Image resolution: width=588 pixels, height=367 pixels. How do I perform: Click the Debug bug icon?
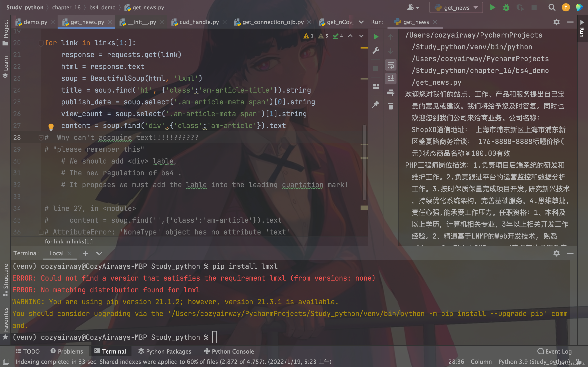[506, 8]
